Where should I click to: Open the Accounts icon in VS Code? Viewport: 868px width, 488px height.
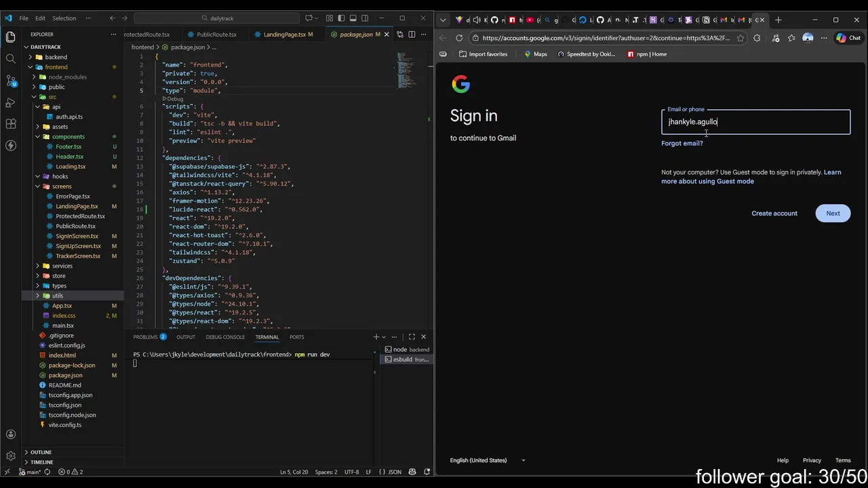point(10,434)
